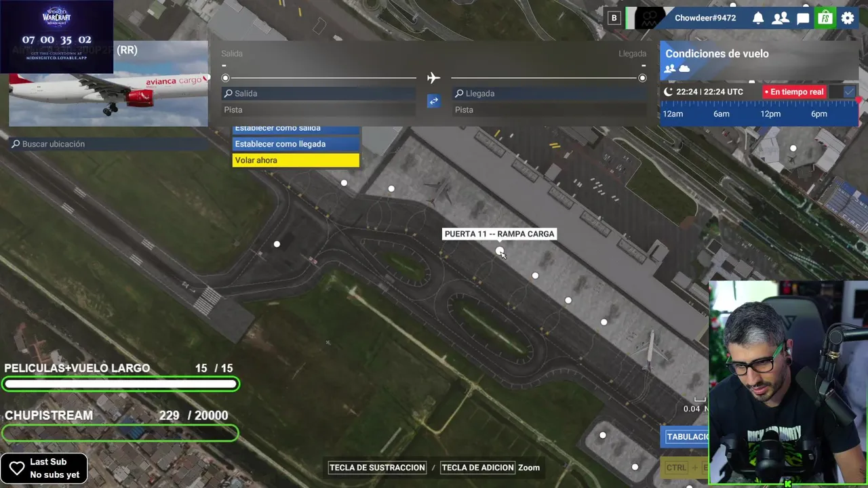Image resolution: width=868 pixels, height=488 pixels.
Task: Click the arrival endpoint circle on route line
Action: coord(642,78)
